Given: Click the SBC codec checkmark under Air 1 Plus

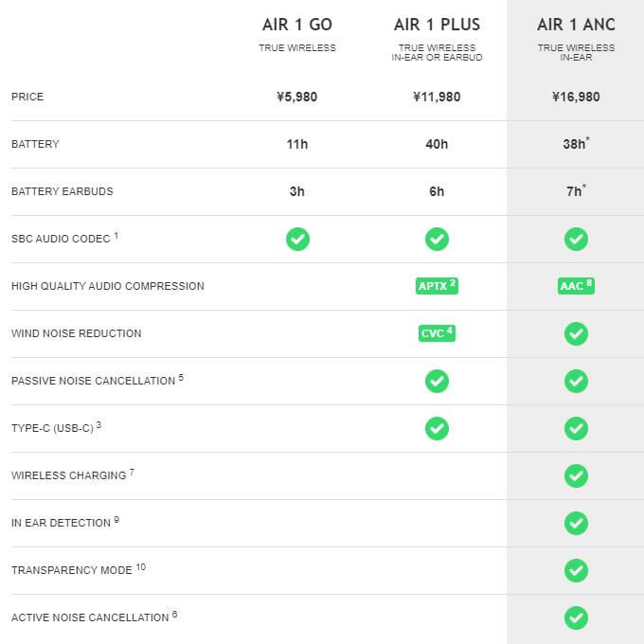Looking at the screenshot, I should coord(437,239).
